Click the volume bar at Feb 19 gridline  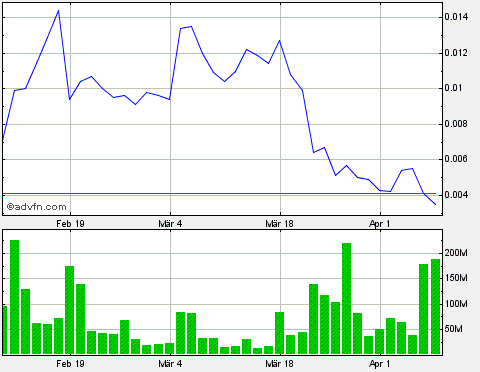69,310
